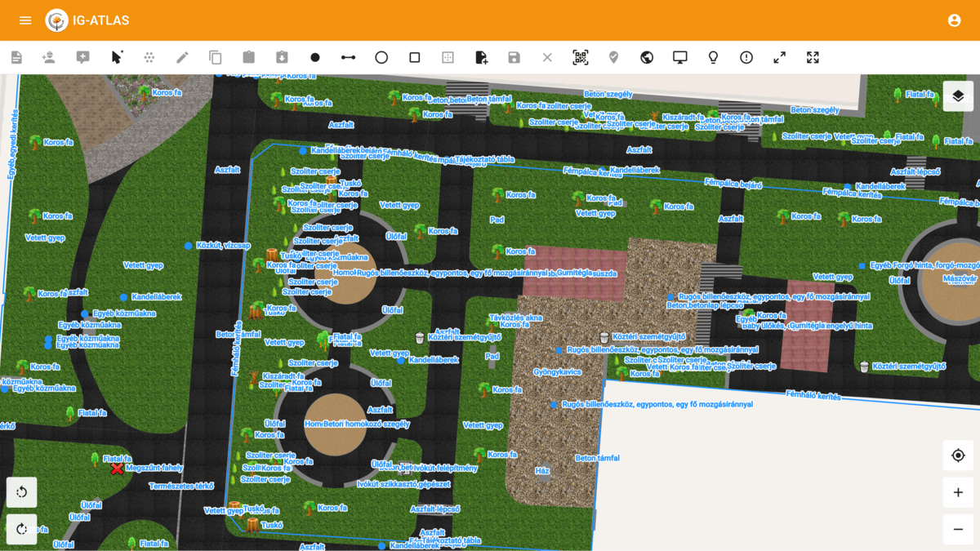Toggle fullscreen map mode

[x=813, y=58]
